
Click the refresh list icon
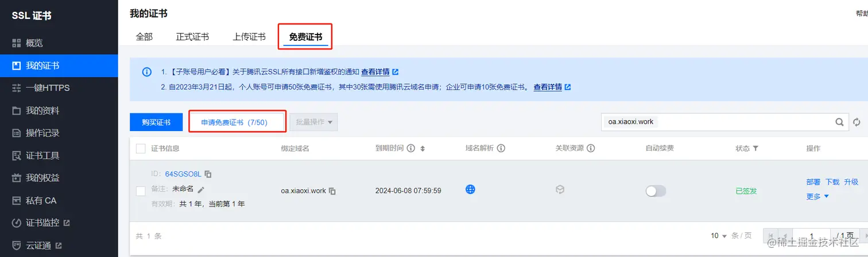[857, 122]
